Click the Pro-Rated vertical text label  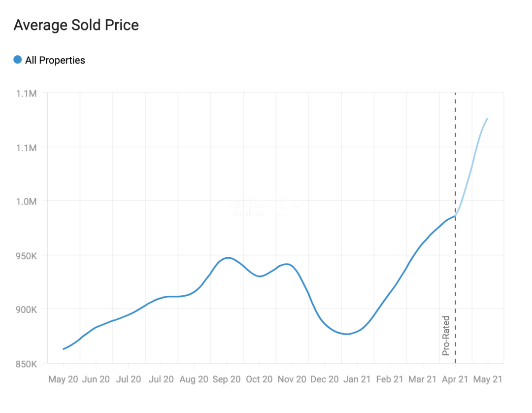click(x=446, y=336)
